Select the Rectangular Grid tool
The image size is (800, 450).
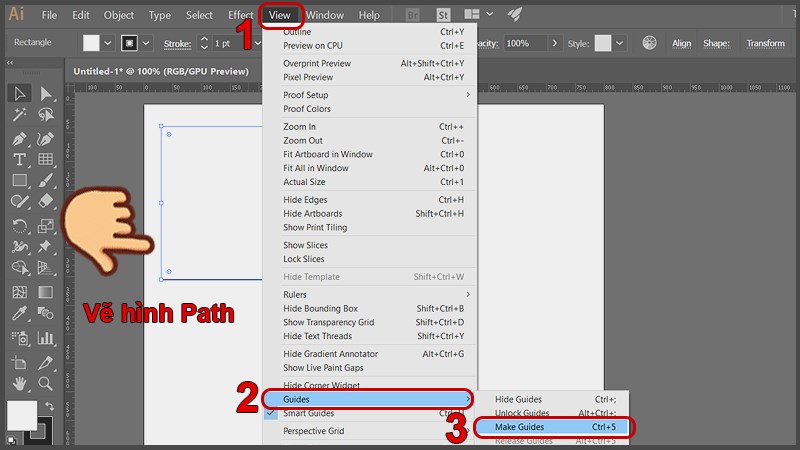45,159
